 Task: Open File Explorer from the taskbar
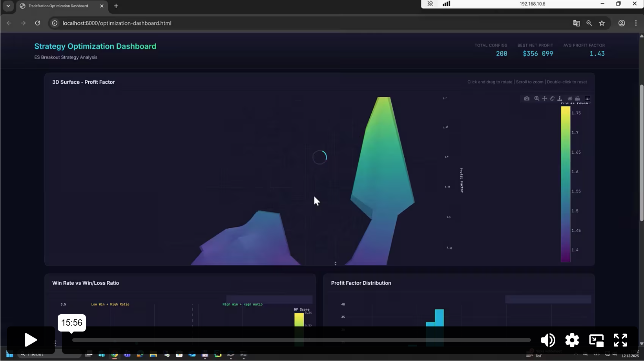coord(153,354)
